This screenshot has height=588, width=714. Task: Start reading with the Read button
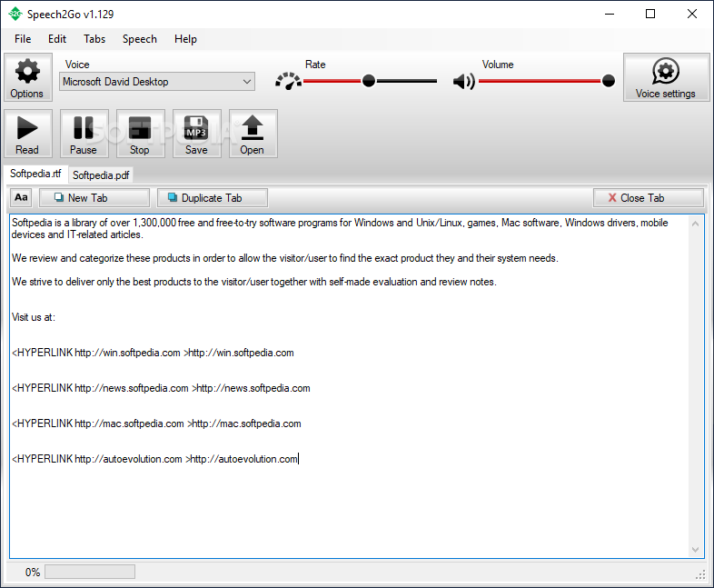pos(28,134)
